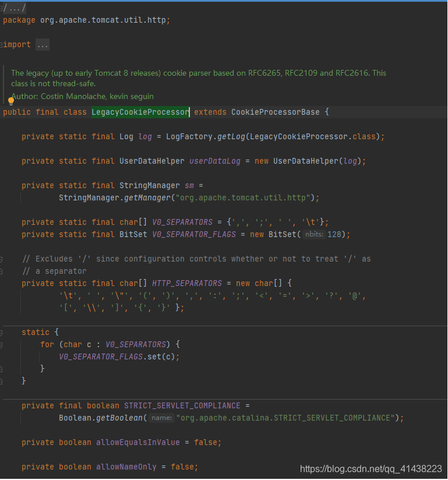448x480 pixels.
Task: Click the getManager method call
Action: pyautogui.click(x=147, y=197)
